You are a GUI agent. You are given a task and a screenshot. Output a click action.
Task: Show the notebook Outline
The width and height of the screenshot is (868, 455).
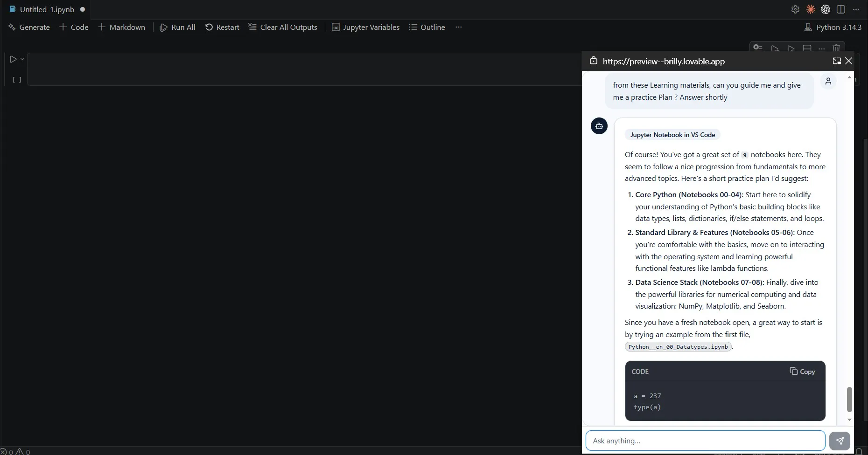(427, 27)
